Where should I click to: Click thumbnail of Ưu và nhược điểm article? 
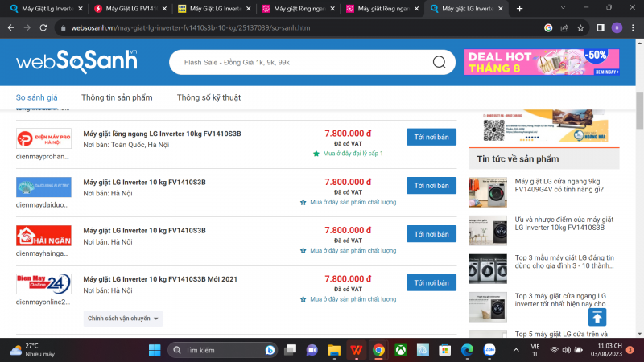(488, 231)
